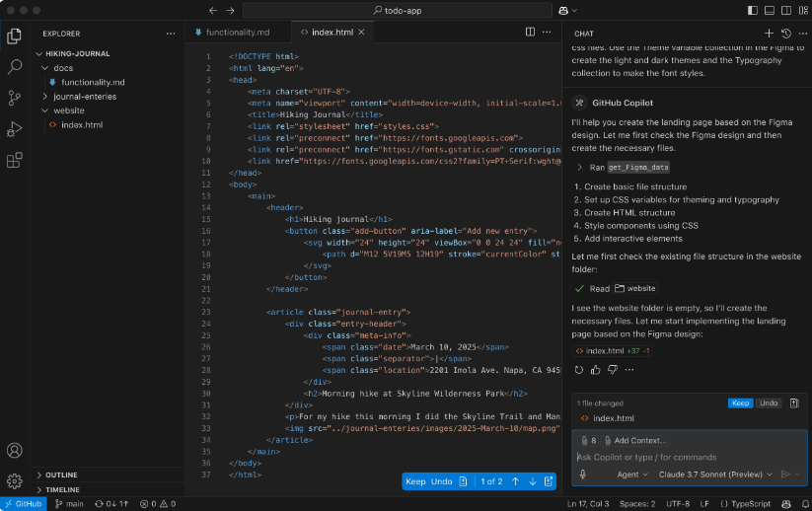812x511 pixels.
Task: Toggle the secondary side bar layout icon
Action: point(786,10)
